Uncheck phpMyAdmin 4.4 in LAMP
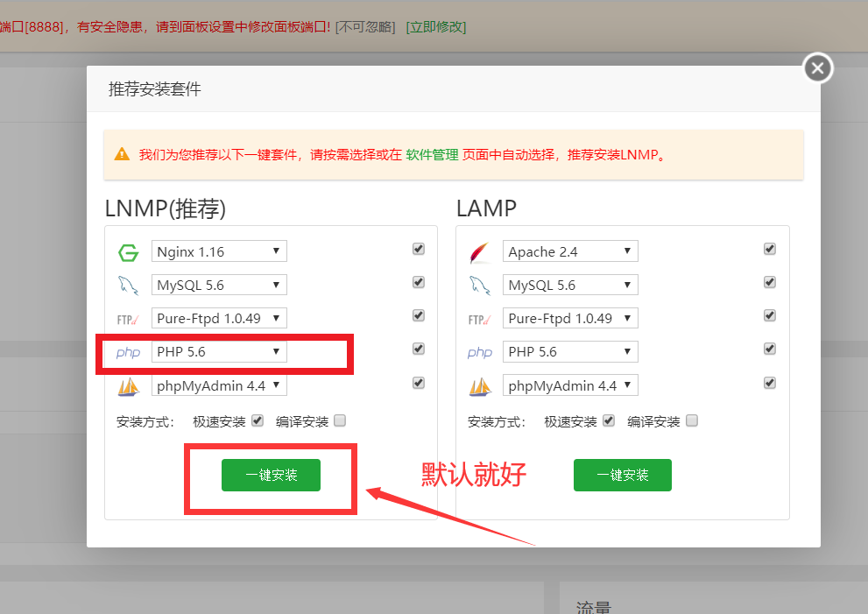The height and width of the screenshot is (614, 868). [x=770, y=383]
